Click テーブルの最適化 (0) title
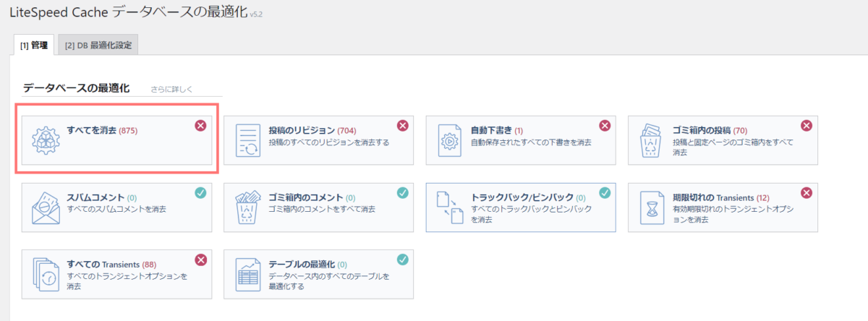The height and width of the screenshot is (321, 868). (307, 264)
